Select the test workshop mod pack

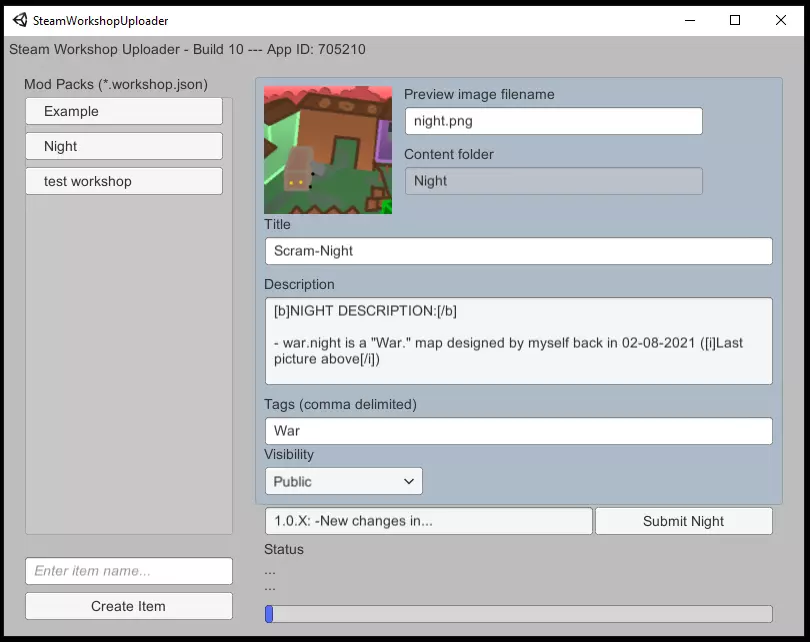point(124,181)
